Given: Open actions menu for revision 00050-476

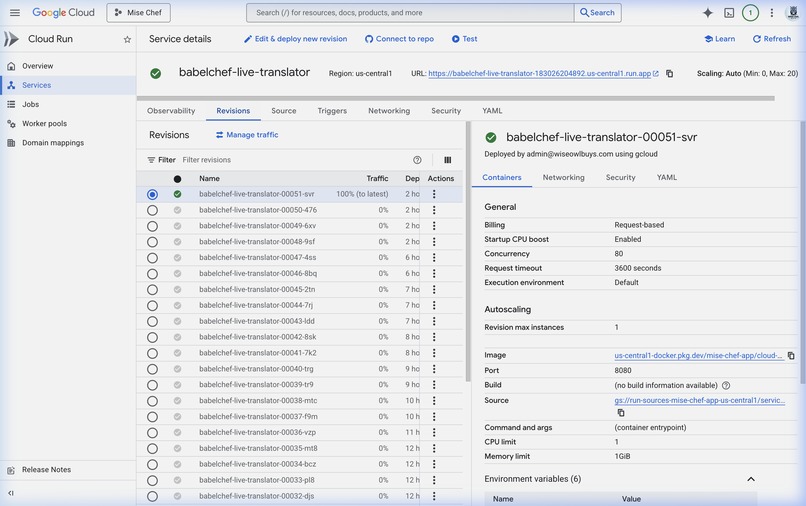Looking at the screenshot, I should coord(434,210).
